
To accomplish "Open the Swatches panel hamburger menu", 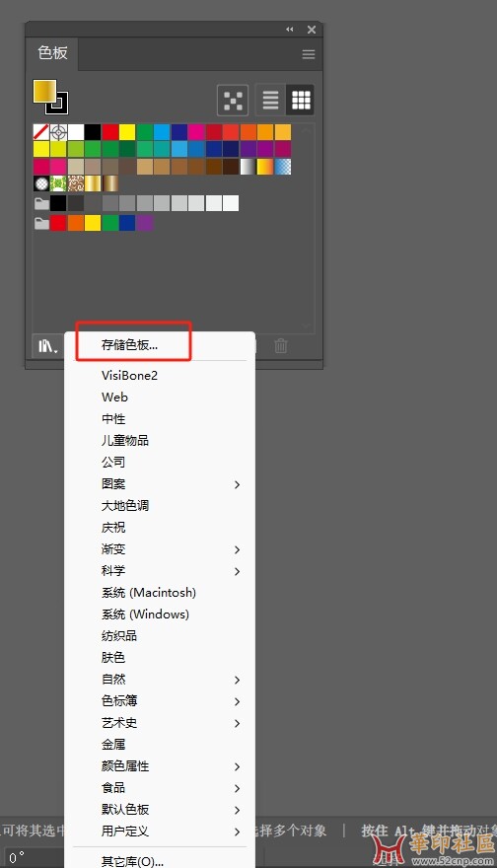I will click(309, 54).
